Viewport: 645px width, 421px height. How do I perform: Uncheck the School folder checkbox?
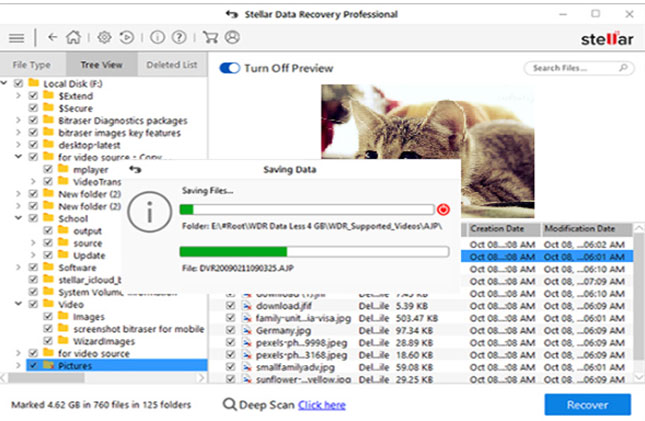(33, 218)
